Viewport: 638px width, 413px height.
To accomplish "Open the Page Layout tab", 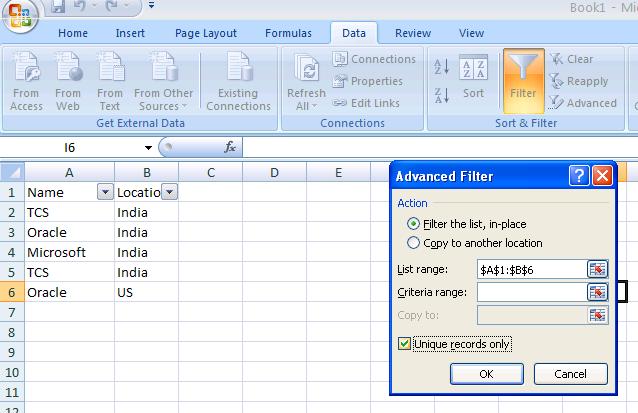I will [206, 33].
